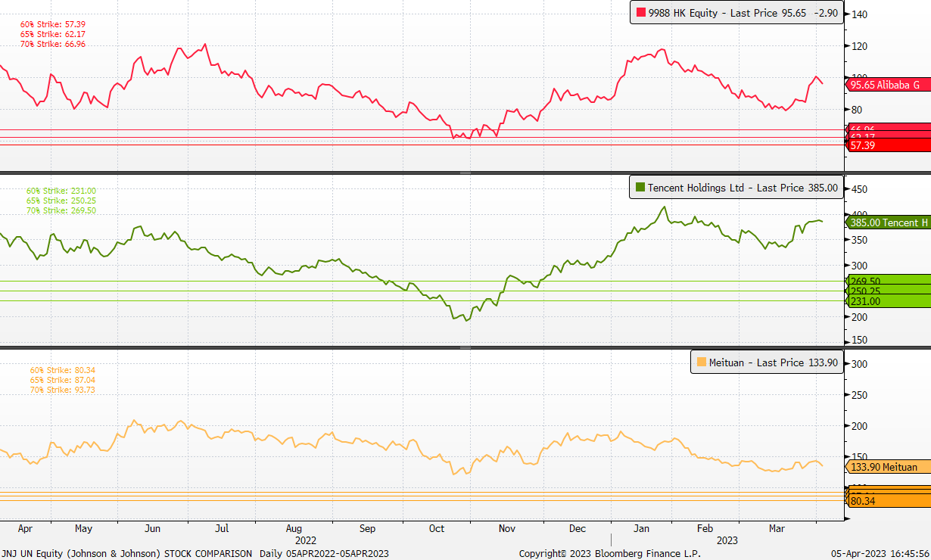Image resolution: width=931 pixels, height=560 pixels.
Task: Click the Feb label on the date axis
Action: click(x=705, y=529)
